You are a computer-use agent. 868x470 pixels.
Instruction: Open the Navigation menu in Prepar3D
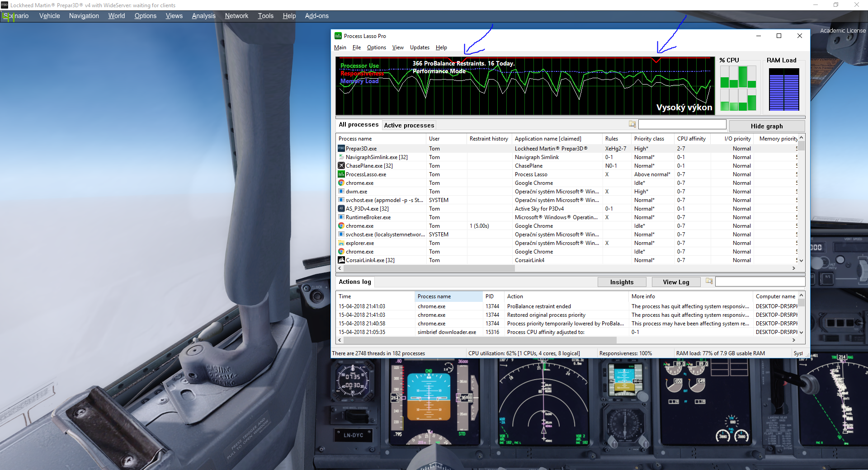point(84,16)
